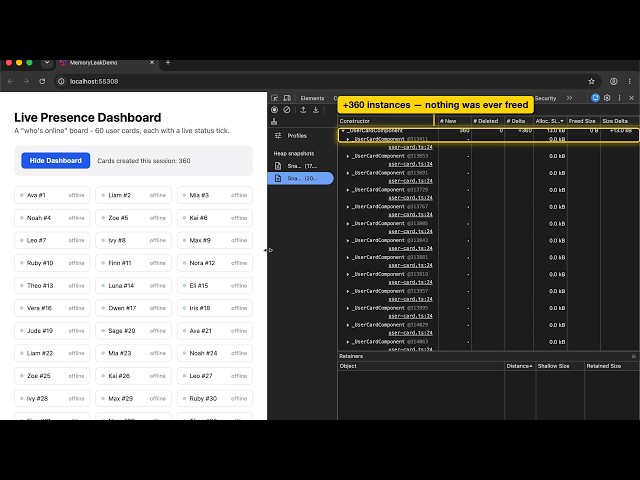Click the Profiles sliders icon
640x480 pixels.
(x=278, y=136)
